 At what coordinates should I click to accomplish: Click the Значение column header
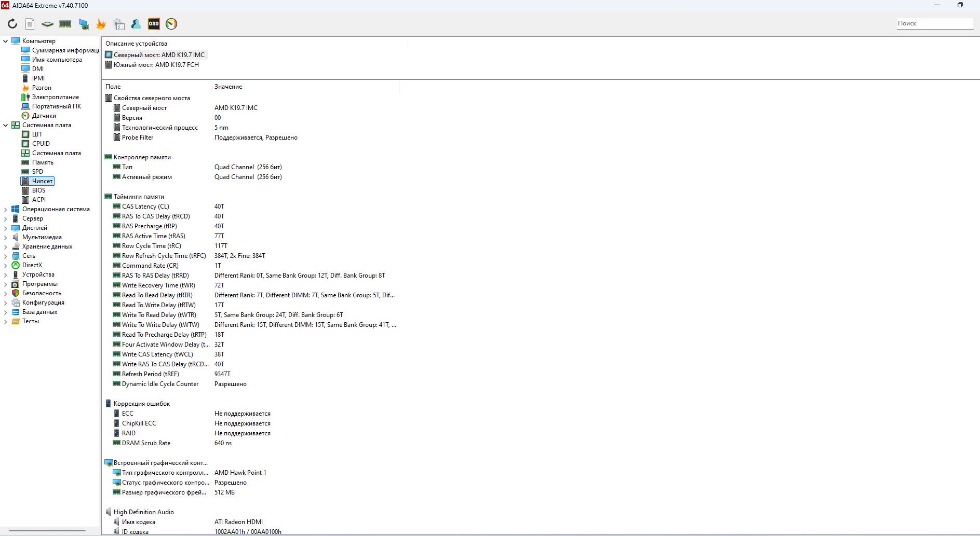[x=305, y=87]
